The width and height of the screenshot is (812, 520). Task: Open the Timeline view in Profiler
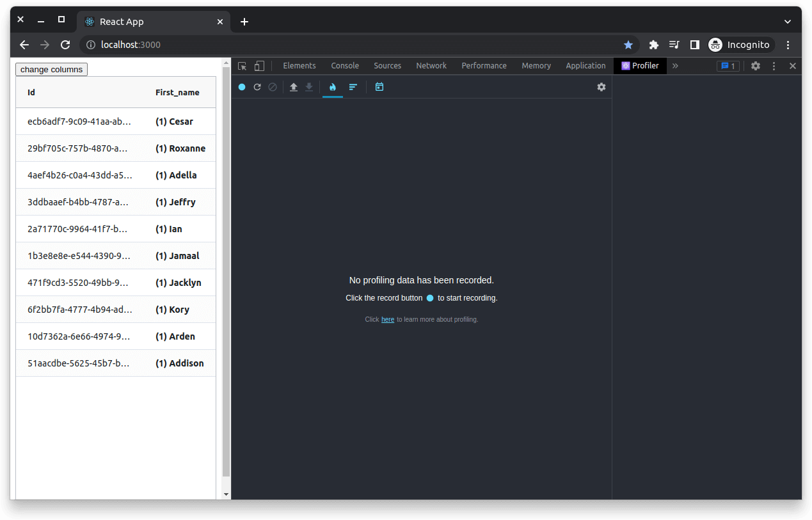(x=379, y=87)
